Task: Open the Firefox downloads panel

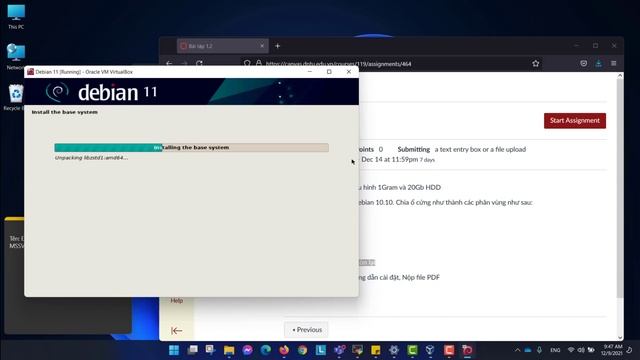Action: point(598,63)
